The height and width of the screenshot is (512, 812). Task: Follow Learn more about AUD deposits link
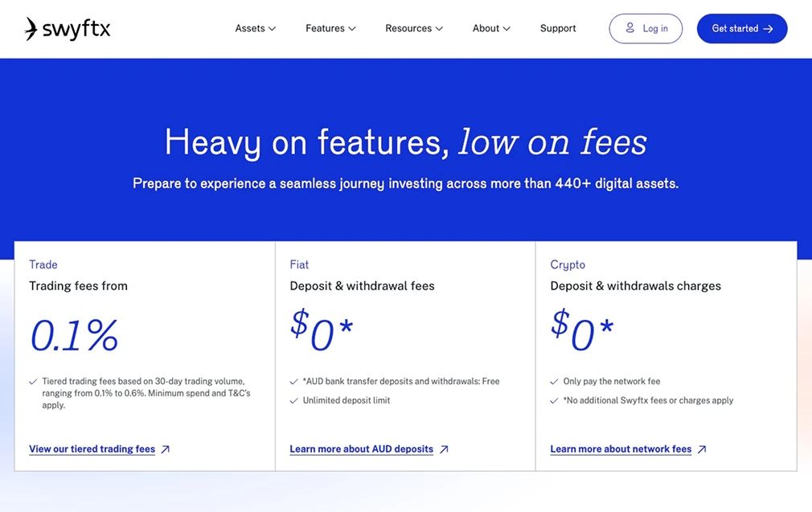[361, 449]
